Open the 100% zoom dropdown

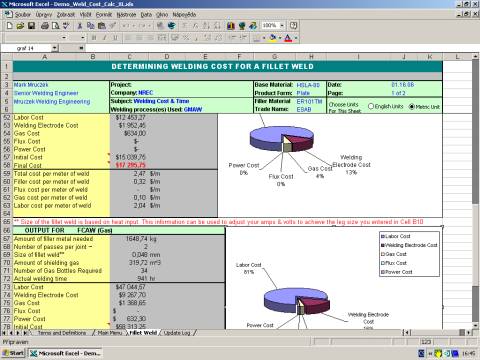(x=282, y=26)
